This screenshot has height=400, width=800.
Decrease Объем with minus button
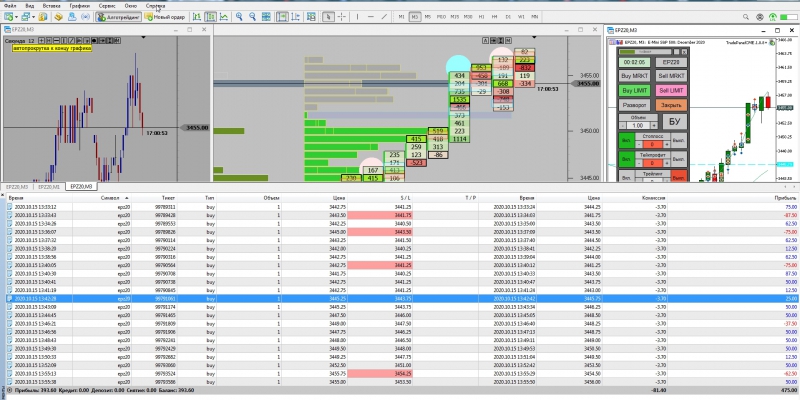[622, 125]
